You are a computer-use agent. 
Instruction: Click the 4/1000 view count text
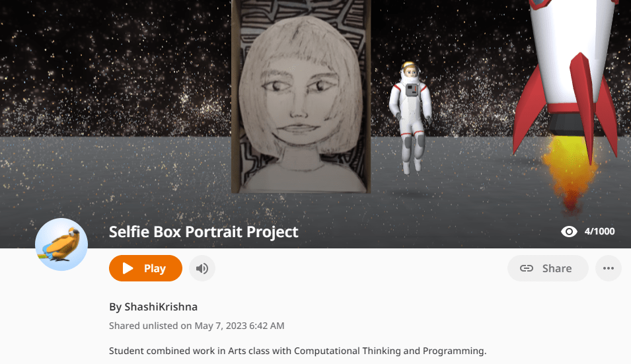point(599,231)
